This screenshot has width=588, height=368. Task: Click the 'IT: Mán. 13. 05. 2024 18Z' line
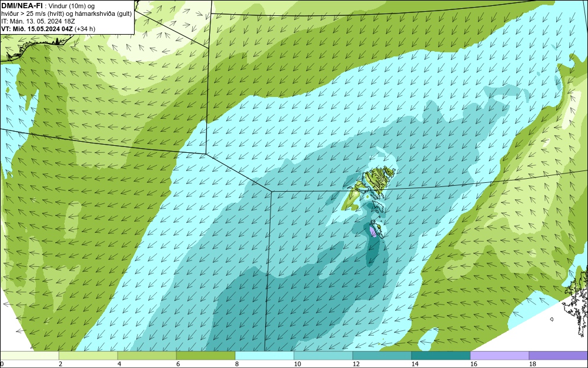(x=38, y=21)
